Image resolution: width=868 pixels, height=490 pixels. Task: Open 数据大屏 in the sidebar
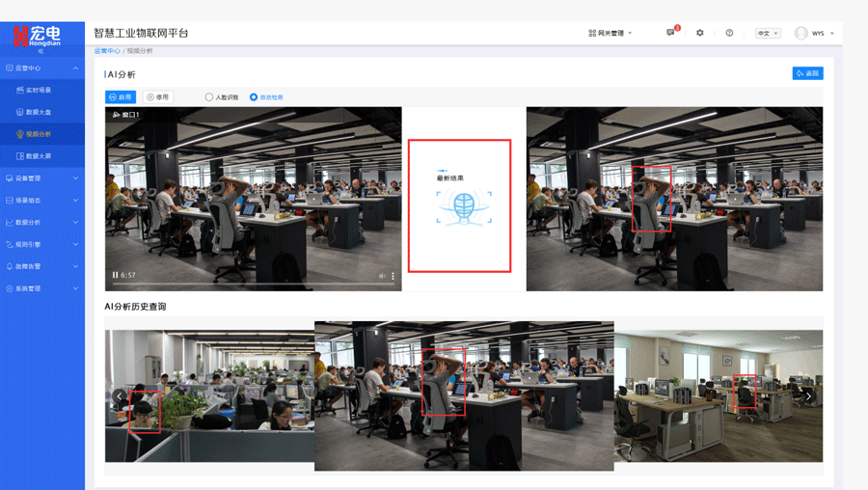39,156
